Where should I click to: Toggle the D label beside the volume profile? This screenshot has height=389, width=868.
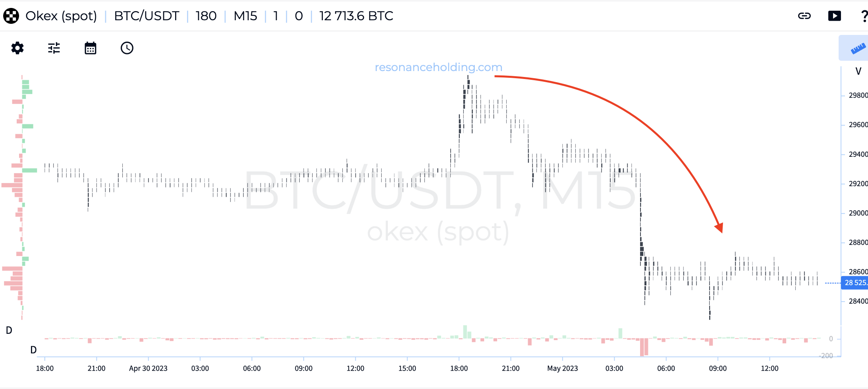[x=9, y=330]
